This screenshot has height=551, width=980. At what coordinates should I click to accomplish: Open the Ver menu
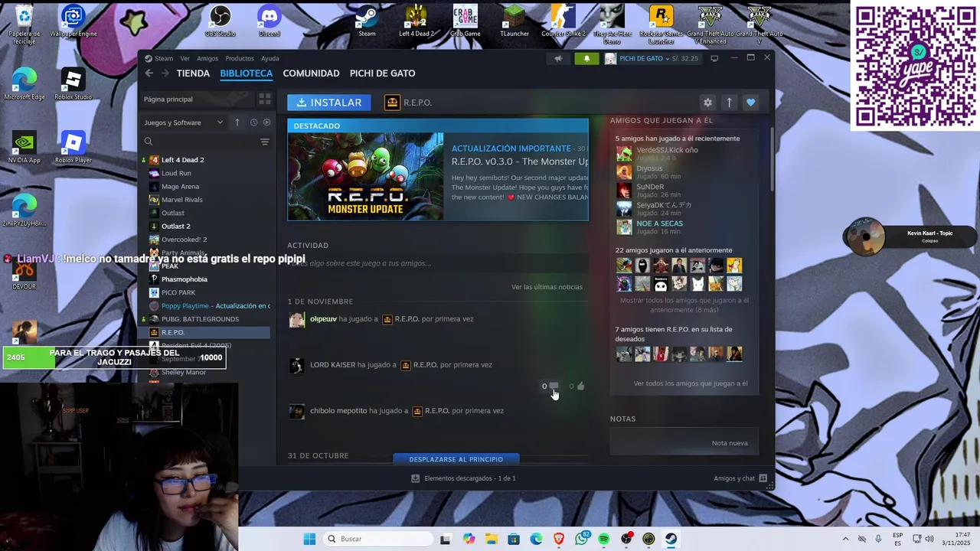[x=185, y=59]
